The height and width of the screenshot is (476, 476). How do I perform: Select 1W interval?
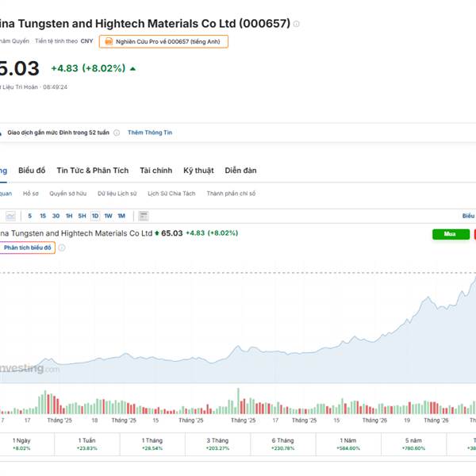click(109, 216)
